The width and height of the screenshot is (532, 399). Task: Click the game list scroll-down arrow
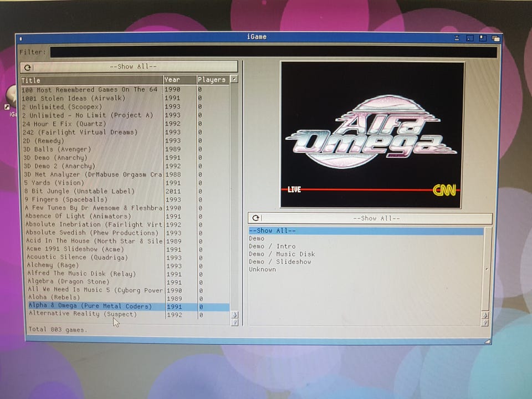coord(235,323)
